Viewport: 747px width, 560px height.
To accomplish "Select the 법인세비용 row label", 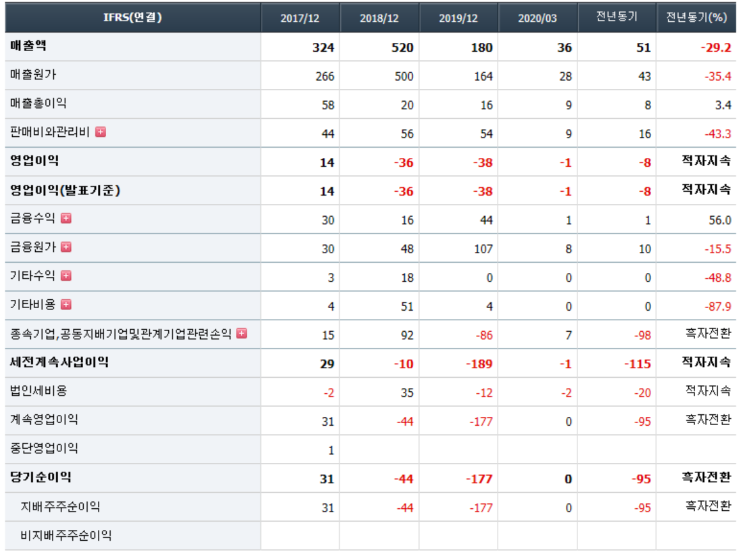I will [38, 391].
